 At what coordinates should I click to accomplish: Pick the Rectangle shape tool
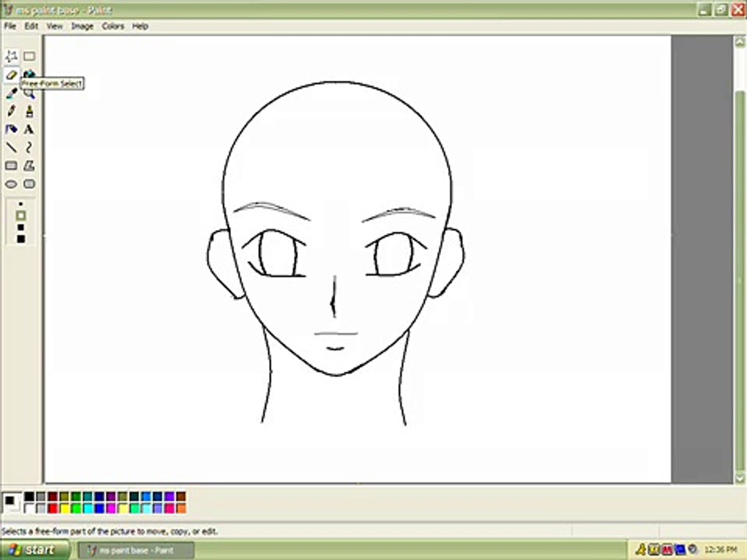click(x=11, y=165)
